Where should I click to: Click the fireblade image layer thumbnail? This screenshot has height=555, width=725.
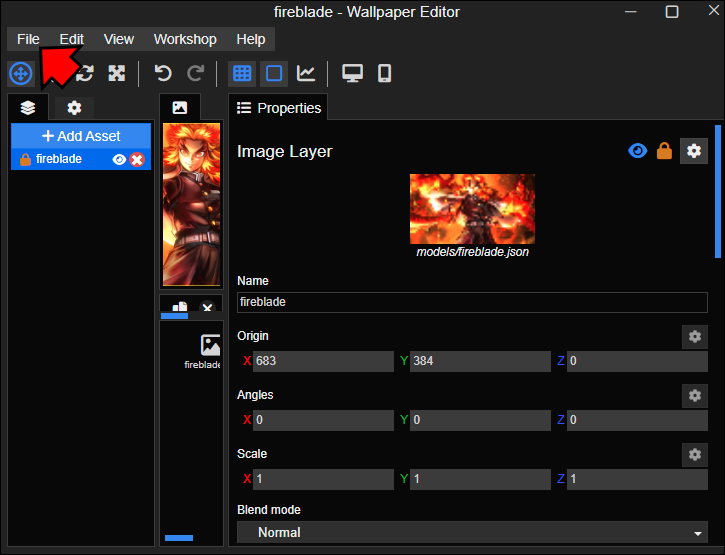tap(472, 208)
